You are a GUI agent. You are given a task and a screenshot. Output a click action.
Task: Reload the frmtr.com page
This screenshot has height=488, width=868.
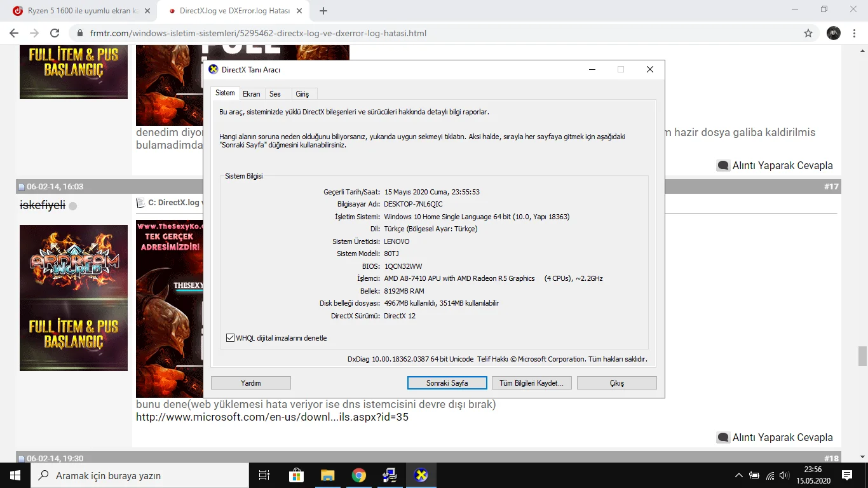pyautogui.click(x=55, y=33)
